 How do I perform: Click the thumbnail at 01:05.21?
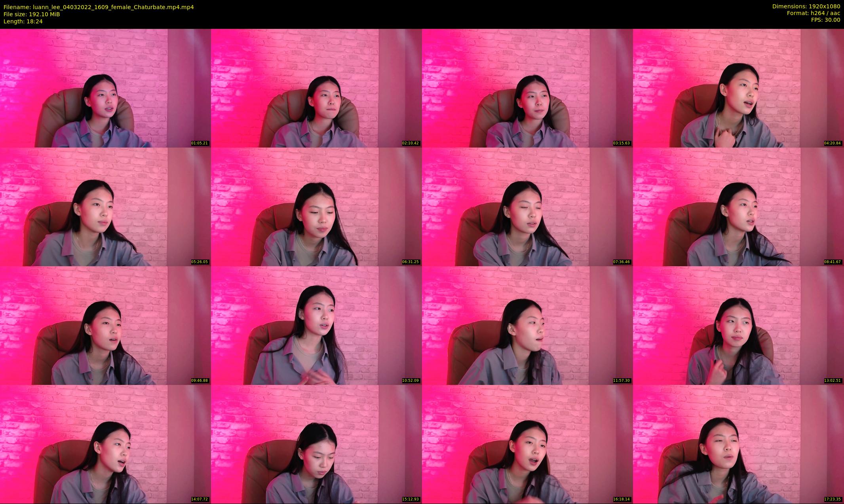(x=105, y=88)
